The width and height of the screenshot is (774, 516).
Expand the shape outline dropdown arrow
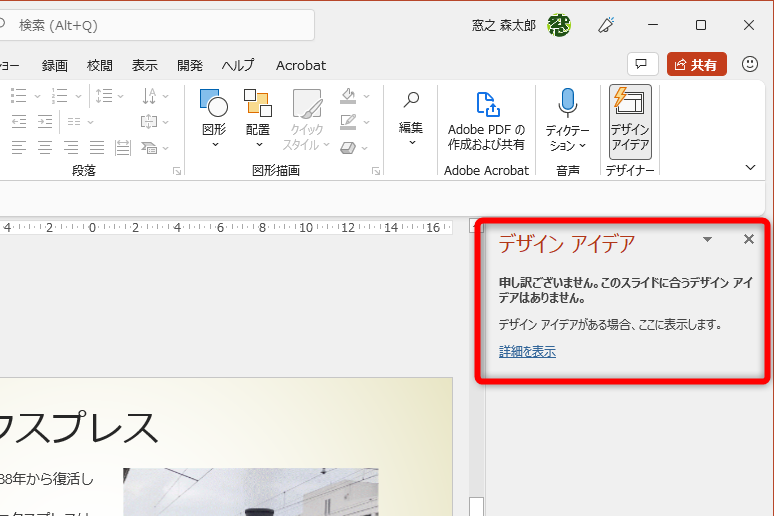pyautogui.click(x=366, y=121)
